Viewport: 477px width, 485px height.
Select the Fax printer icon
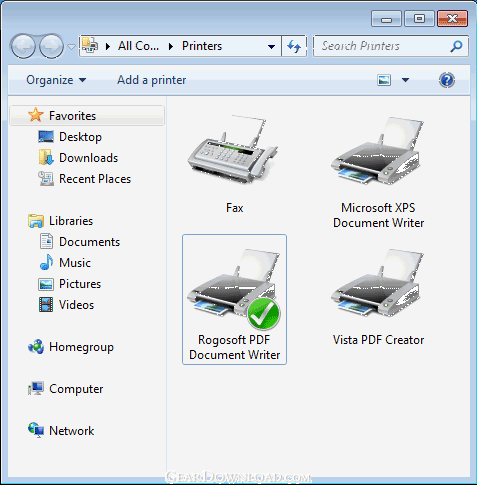coord(233,149)
